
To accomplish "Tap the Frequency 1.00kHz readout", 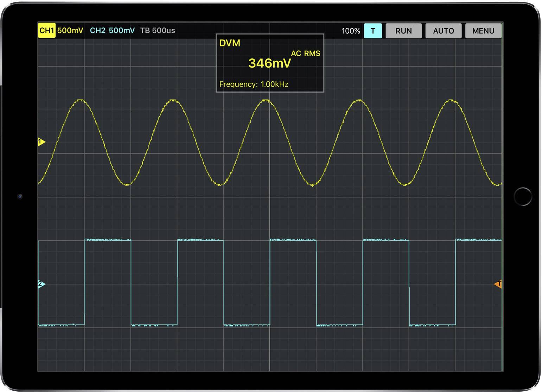I will [254, 84].
